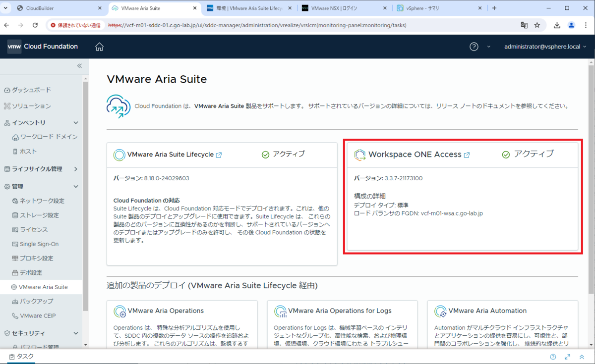The height and width of the screenshot is (364, 595).
Task: Switch to the VMware NSX ログイン tab
Action: [x=343, y=8]
